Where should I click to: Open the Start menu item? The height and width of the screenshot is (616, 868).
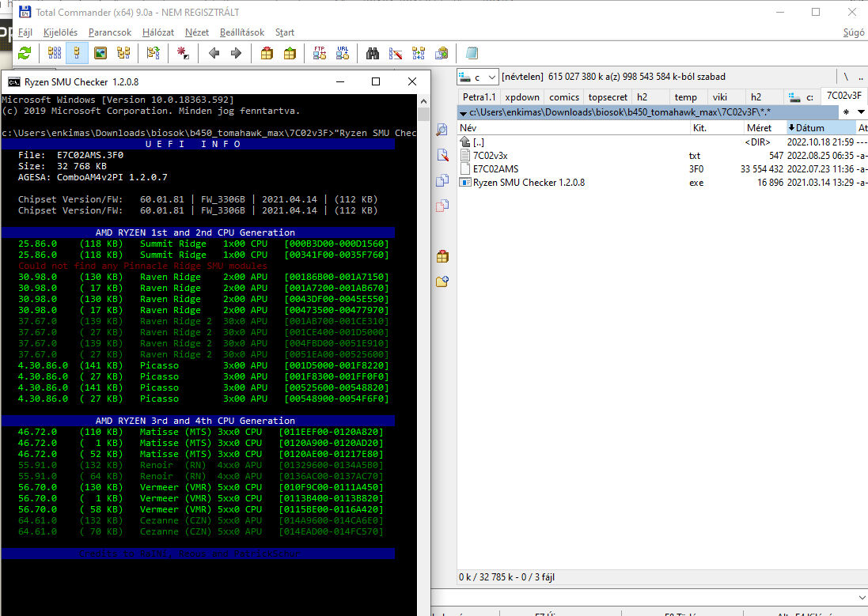click(285, 32)
